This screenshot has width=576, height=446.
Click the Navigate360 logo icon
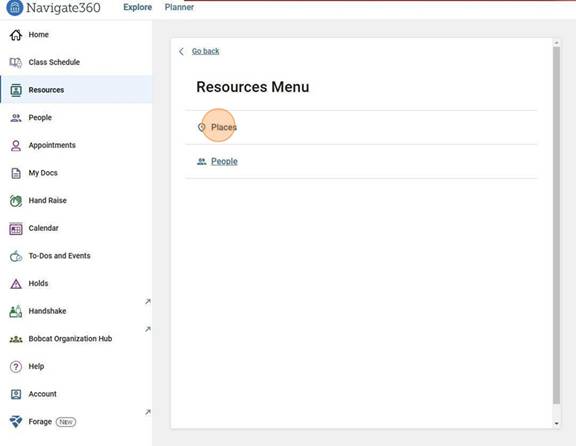[x=14, y=8]
